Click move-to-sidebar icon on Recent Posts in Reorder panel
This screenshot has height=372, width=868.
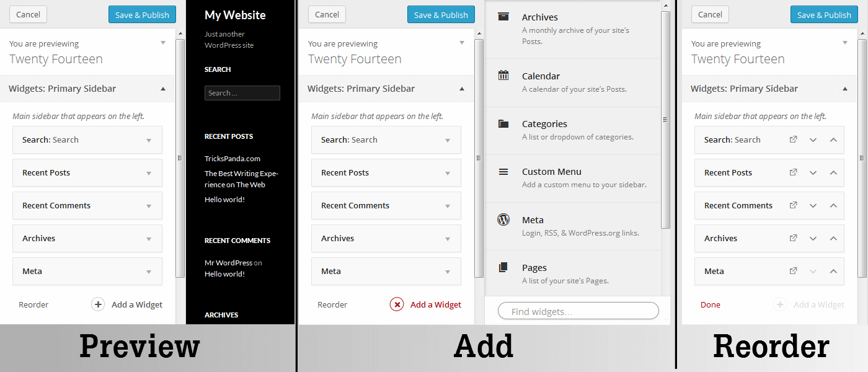793,172
